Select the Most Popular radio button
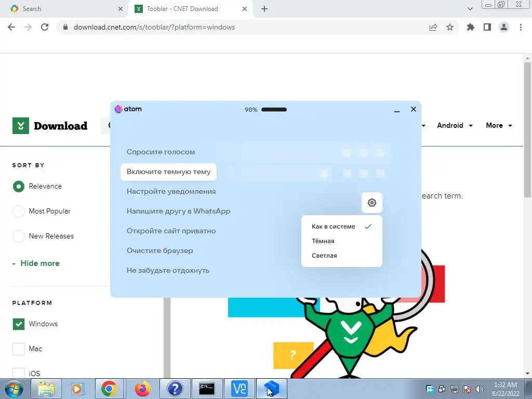 19,211
